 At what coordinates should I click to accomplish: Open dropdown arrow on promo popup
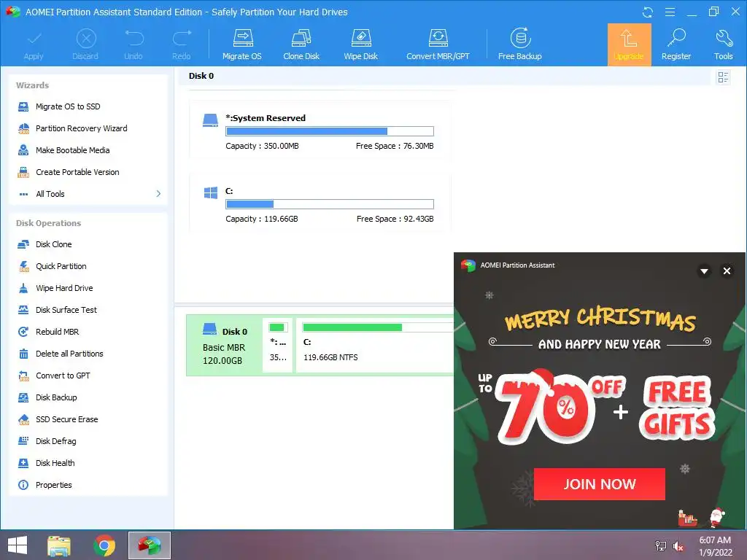point(704,271)
